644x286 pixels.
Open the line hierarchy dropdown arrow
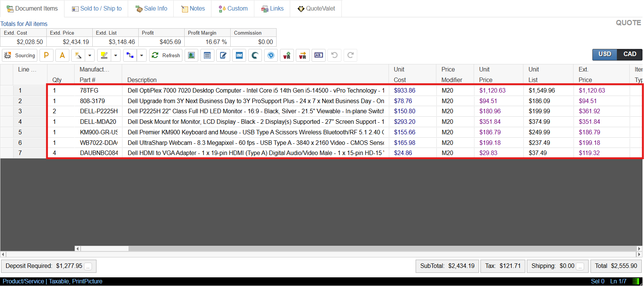coord(142,55)
